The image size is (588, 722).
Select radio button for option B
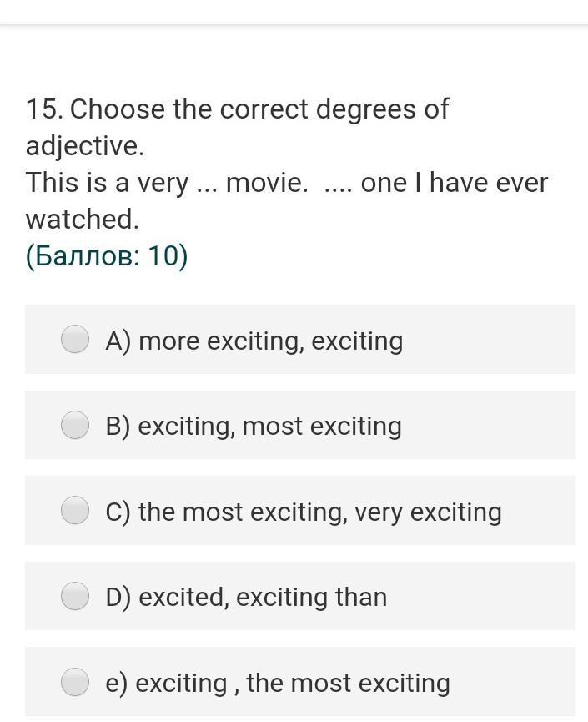click(x=75, y=425)
